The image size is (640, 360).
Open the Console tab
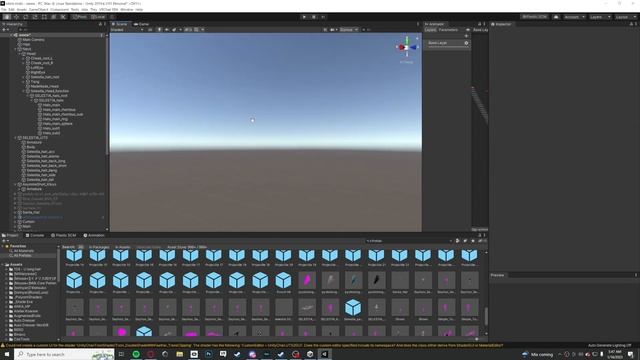click(x=35, y=236)
